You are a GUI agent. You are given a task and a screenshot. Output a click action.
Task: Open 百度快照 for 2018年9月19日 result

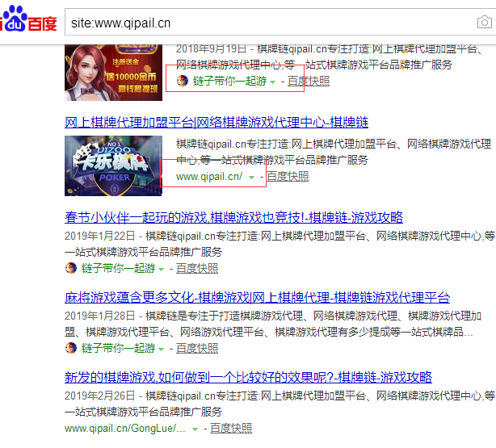tap(309, 82)
